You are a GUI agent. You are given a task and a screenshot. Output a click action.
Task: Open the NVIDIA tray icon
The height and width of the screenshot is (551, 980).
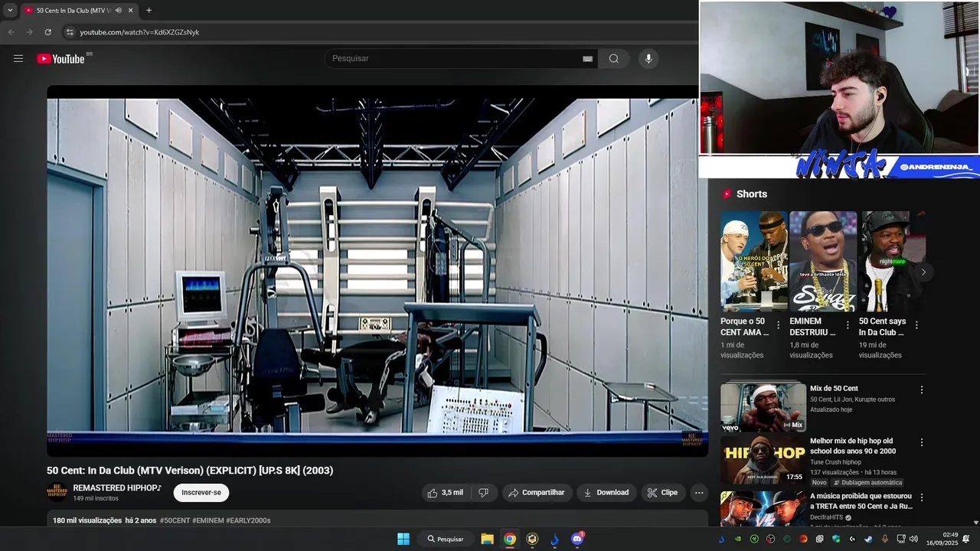coord(738,539)
